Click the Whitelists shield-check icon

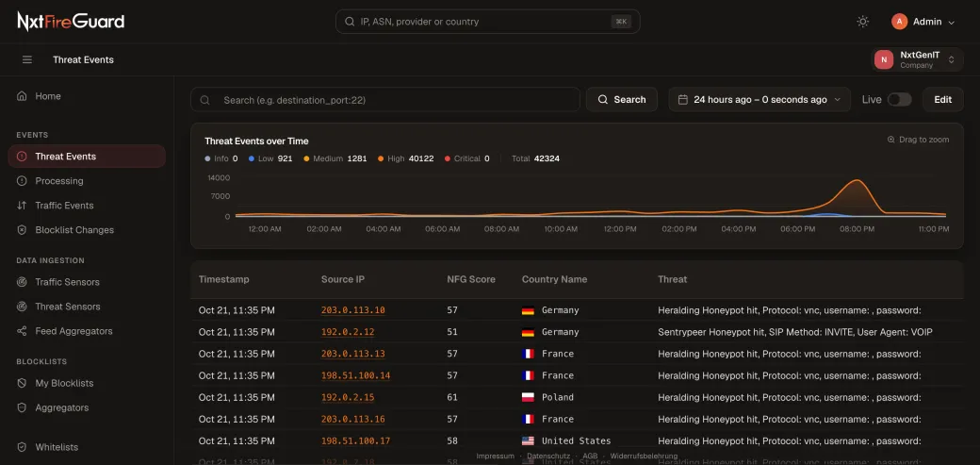22,447
